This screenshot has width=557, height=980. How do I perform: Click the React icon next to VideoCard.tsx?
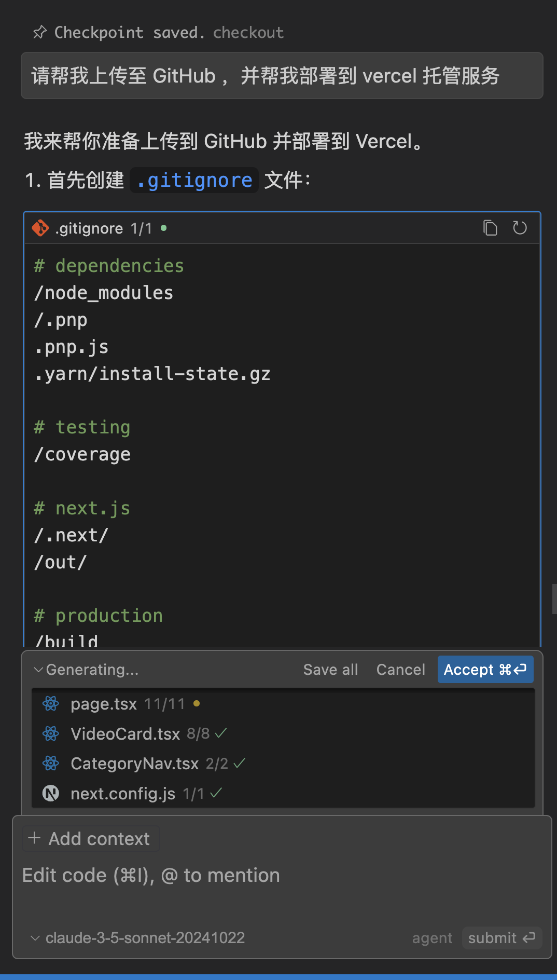pos(51,733)
